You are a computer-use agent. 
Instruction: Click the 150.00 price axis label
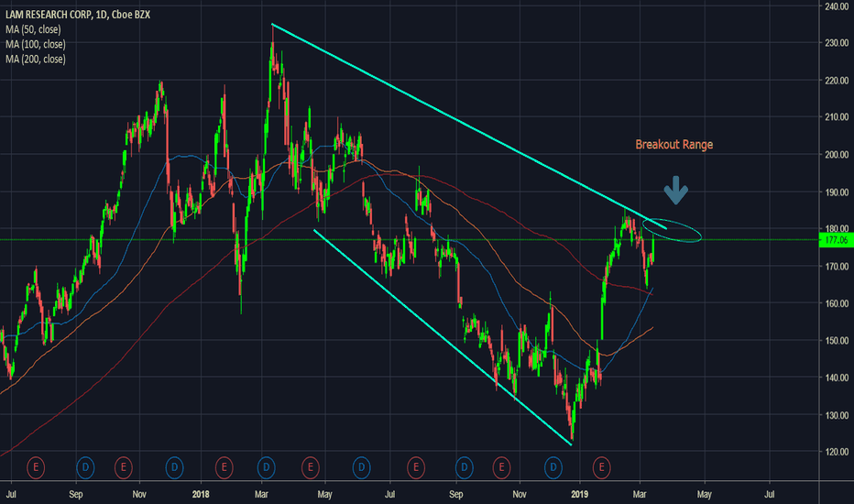tap(837, 340)
